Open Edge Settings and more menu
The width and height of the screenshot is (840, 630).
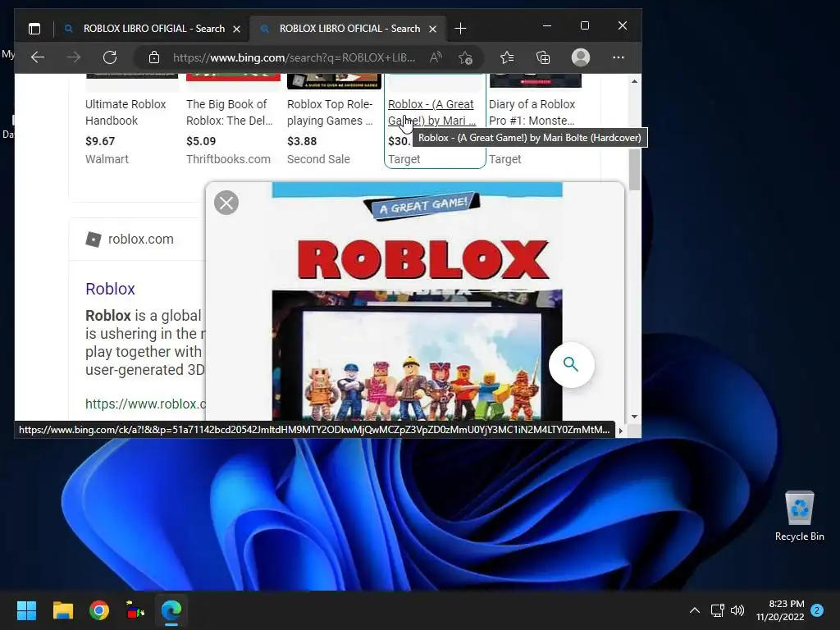click(619, 57)
